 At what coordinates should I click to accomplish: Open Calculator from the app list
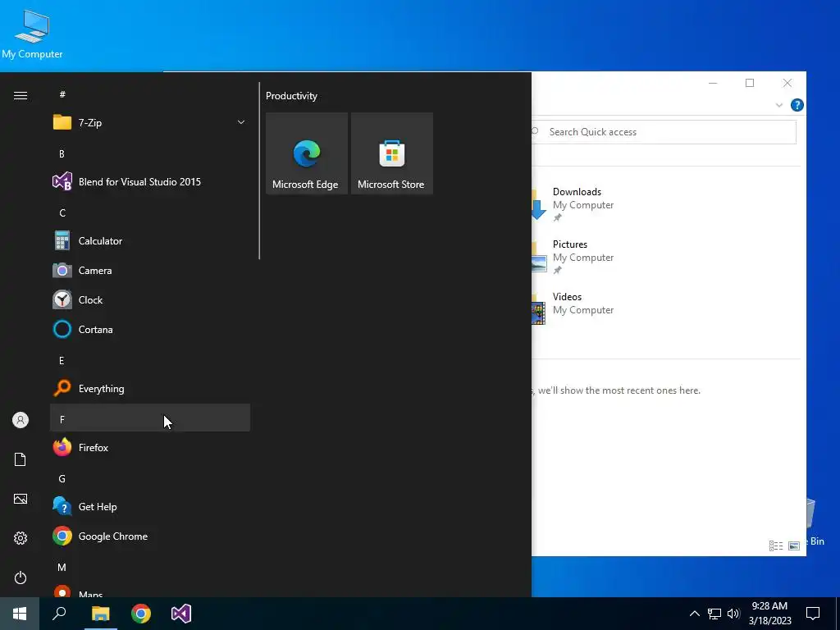point(151,241)
